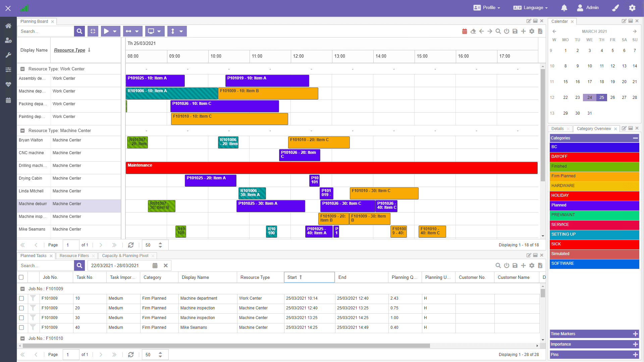Refresh the Planned Tasks list
The height and width of the screenshot is (362, 644).
[131, 354]
